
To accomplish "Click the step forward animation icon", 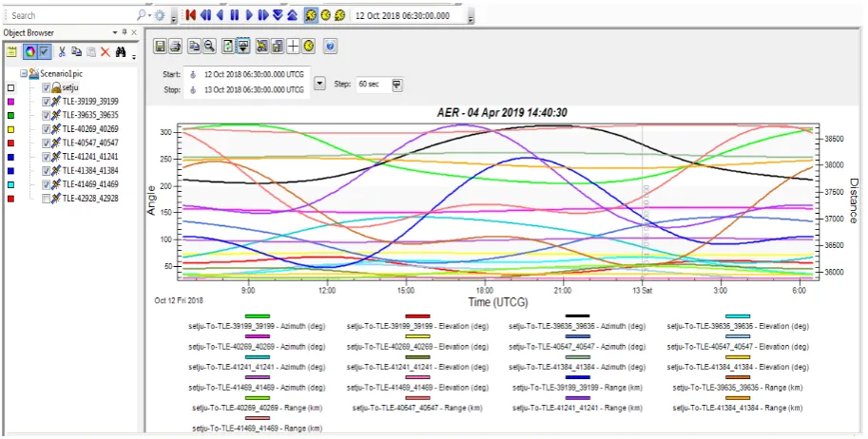I will click(x=263, y=15).
